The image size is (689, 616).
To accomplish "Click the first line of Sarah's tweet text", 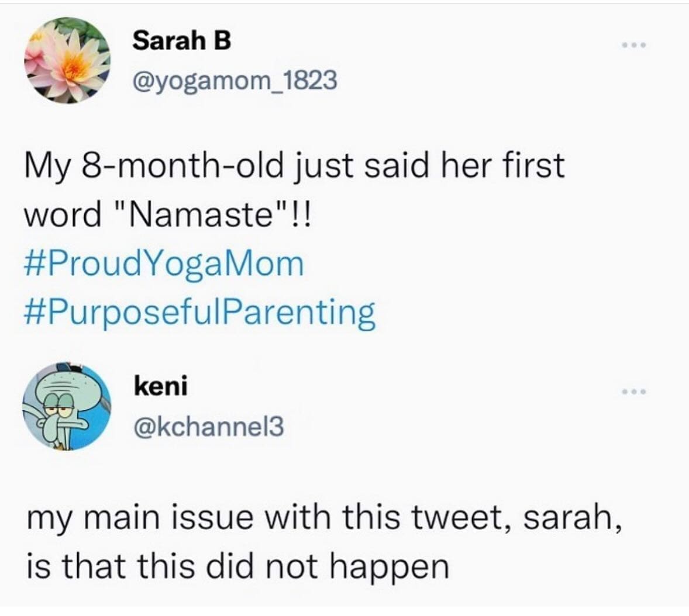I will [x=294, y=166].
